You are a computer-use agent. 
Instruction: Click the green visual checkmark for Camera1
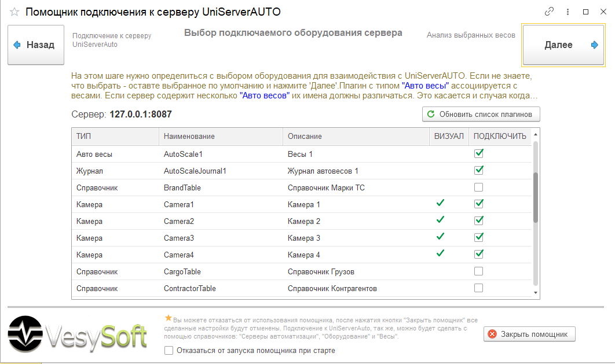pyautogui.click(x=440, y=203)
